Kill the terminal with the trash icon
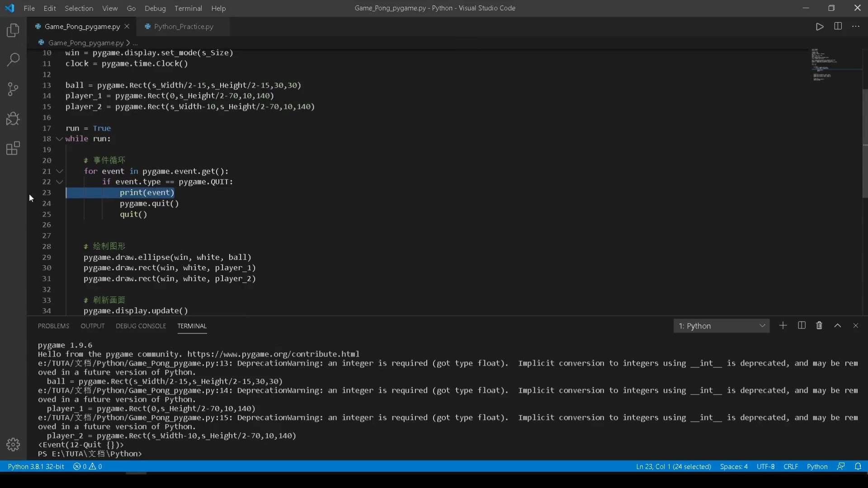 [819, 325]
